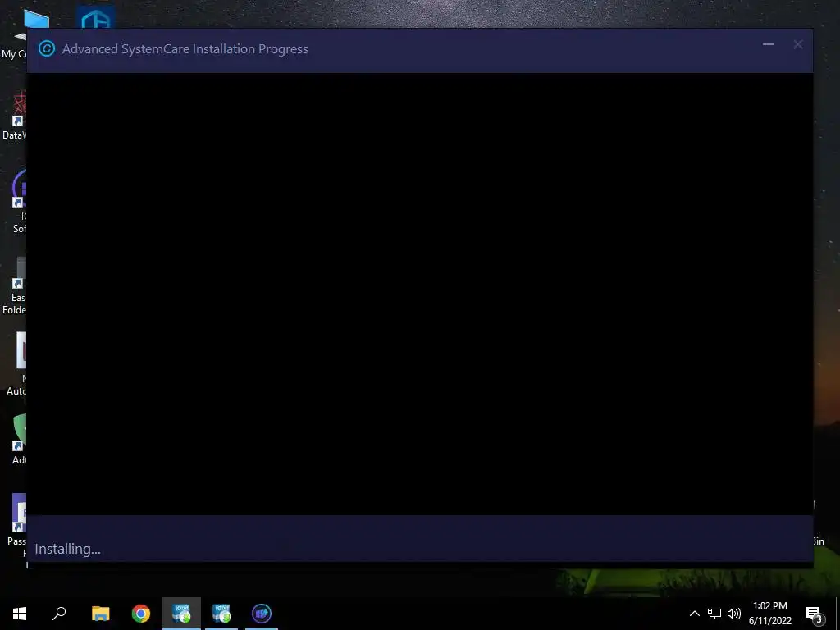Open the Windows Start menu

coord(20,614)
